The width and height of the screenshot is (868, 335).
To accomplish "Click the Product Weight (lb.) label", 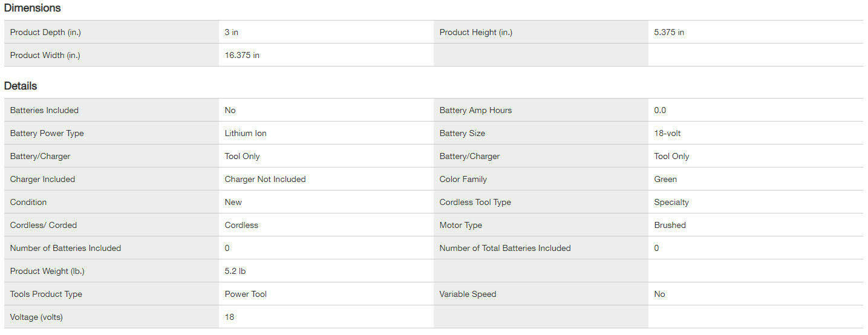I will pyautogui.click(x=47, y=271).
